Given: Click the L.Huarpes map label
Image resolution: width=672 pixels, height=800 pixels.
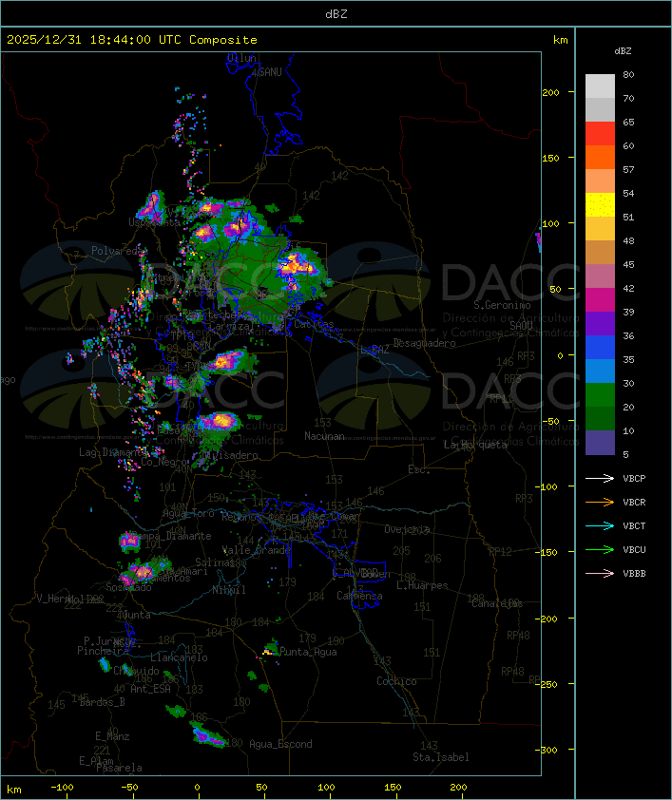Looking at the screenshot, I should (x=422, y=585).
